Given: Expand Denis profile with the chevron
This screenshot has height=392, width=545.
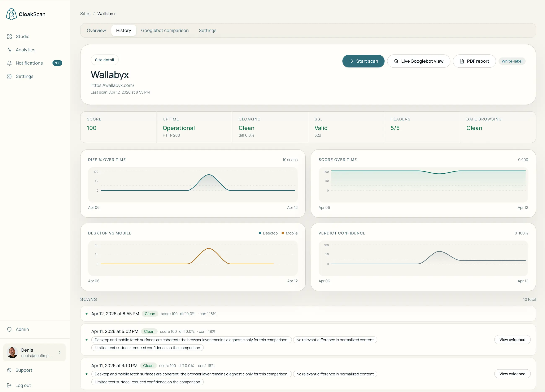Looking at the screenshot, I should (59, 352).
